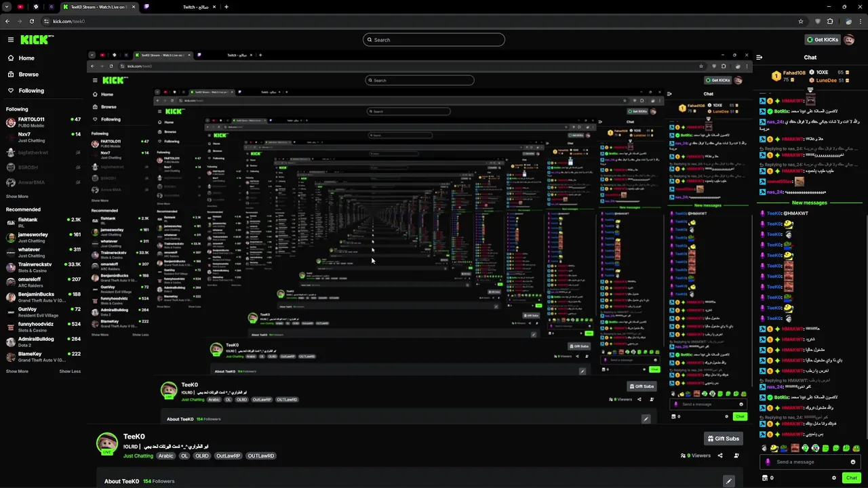Click the Just Chatting category link
868x488 pixels.
138,456
